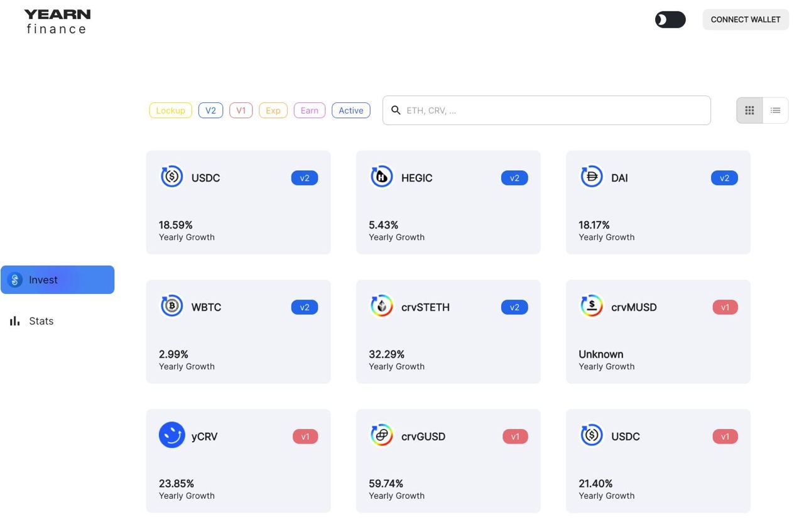This screenshot has height=532, width=804.
Task: Click the WBTC vault name
Action: click(x=206, y=307)
